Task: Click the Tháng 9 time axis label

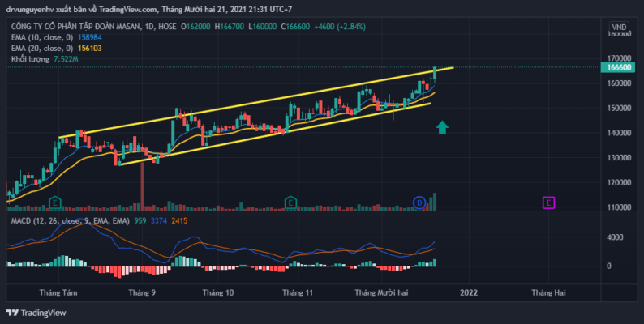Action: pos(142,292)
